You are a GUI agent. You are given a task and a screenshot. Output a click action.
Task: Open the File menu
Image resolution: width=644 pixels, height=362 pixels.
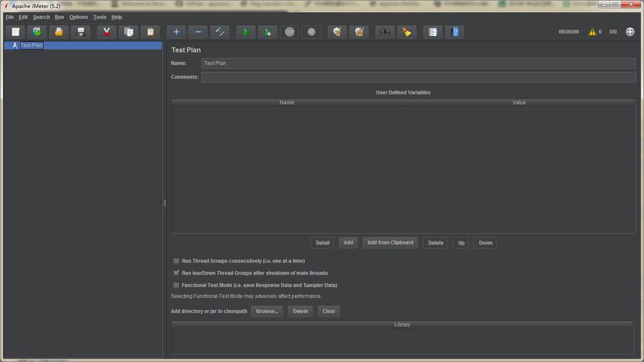[10, 17]
